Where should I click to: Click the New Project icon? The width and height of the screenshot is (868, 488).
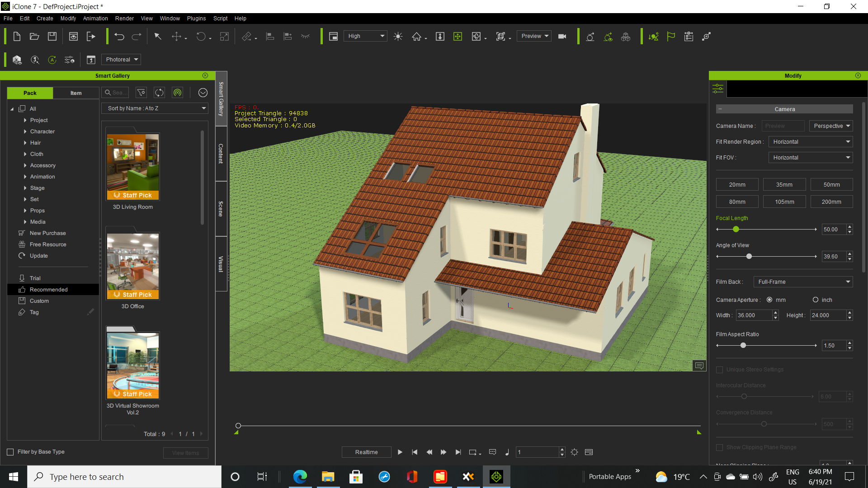pos(17,37)
